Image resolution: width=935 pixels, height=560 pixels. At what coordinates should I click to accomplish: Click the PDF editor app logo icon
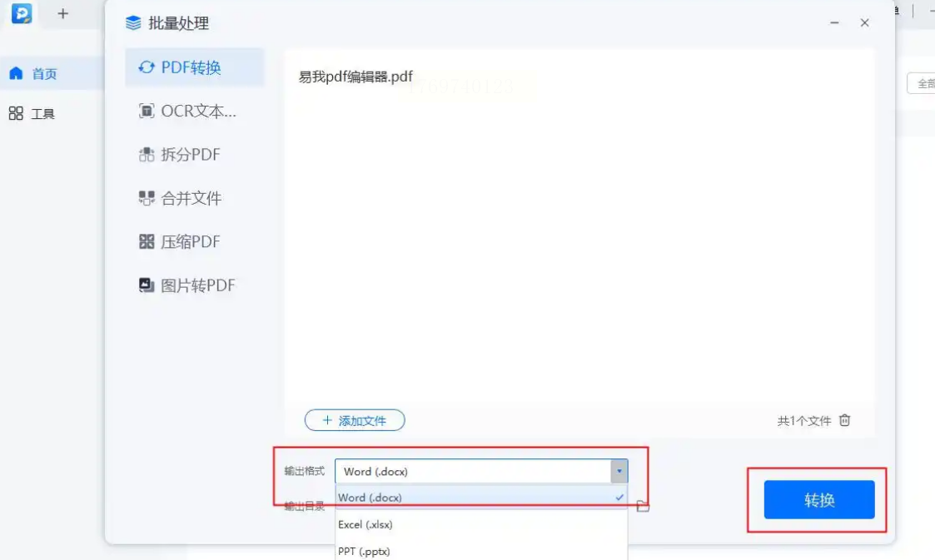(22, 13)
